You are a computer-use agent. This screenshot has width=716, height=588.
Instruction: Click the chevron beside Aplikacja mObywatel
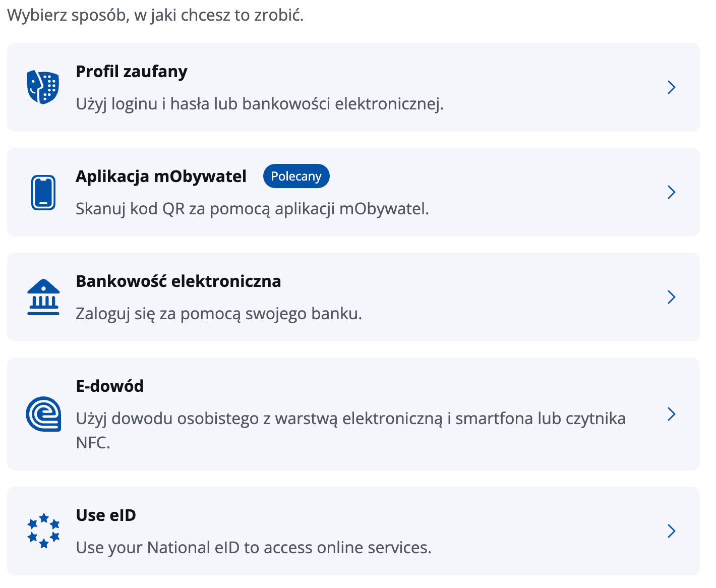point(671,192)
